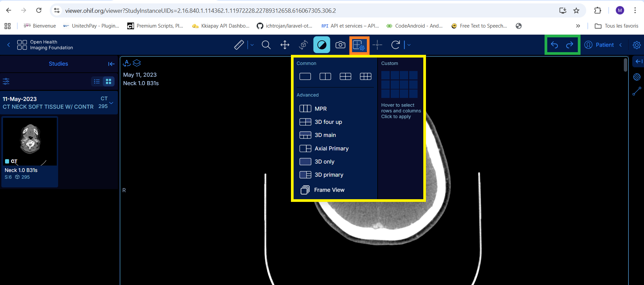Open the Neck 1.0 B31s series thumbnail
The width and height of the screenshot is (644, 285).
click(30, 141)
